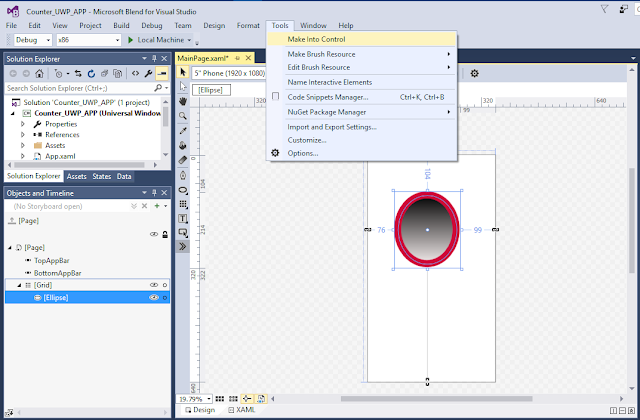Click the View Code icon in Solution Explorer
This screenshot has width=640, height=420.
(x=135, y=73)
